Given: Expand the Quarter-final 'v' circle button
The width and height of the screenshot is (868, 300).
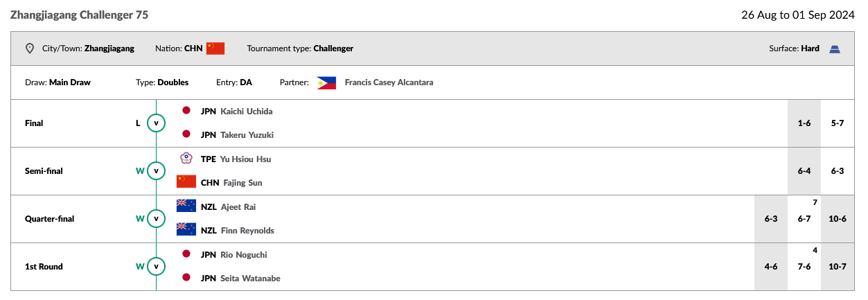Looking at the screenshot, I should tap(156, 219).
